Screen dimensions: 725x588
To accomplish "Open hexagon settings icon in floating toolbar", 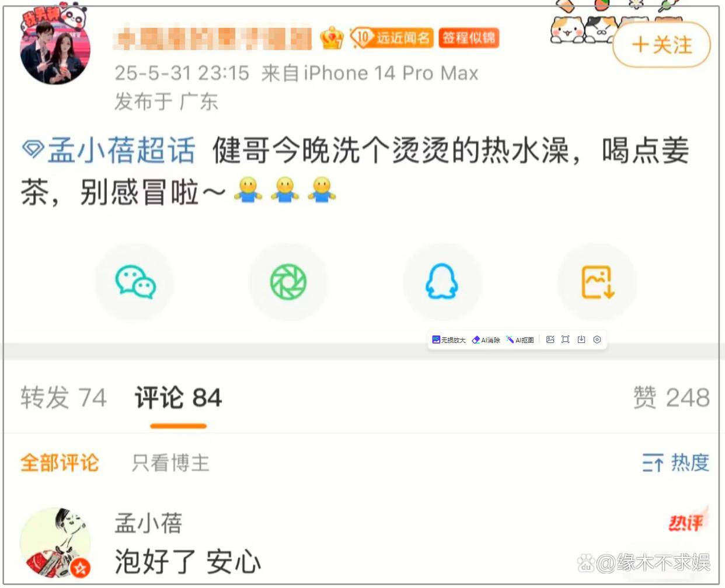I will (x=597, y=339).
